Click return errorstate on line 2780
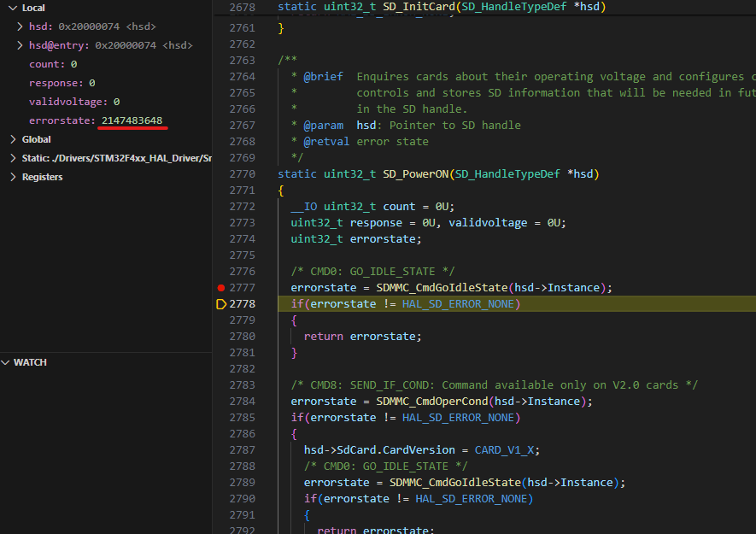This screenshot has height=534, width=756. tap(362, 337)
